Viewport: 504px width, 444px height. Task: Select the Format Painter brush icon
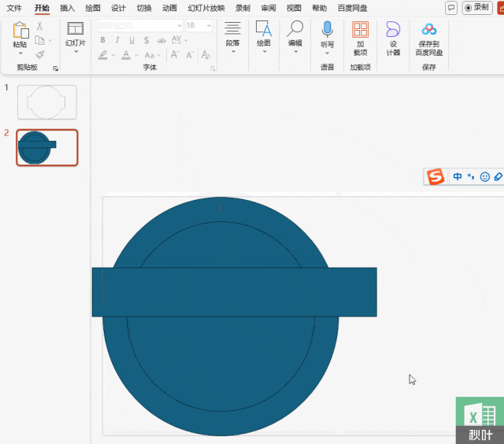[39, 55]
